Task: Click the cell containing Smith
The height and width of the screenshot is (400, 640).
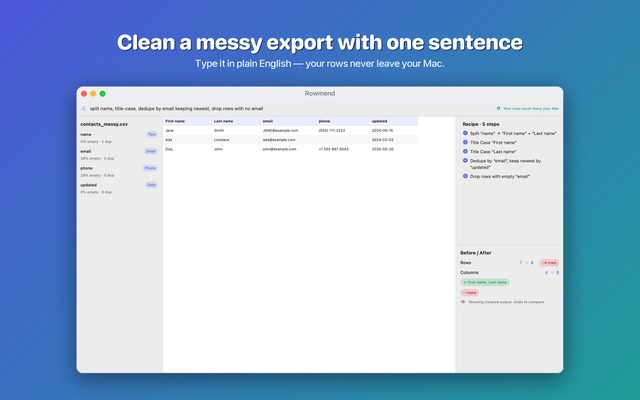Action: [219, 131]
